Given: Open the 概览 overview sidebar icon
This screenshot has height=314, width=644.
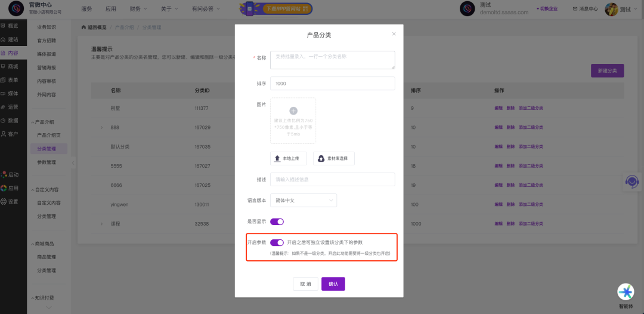Looking at the screenshot, I should tap(4, 26).
